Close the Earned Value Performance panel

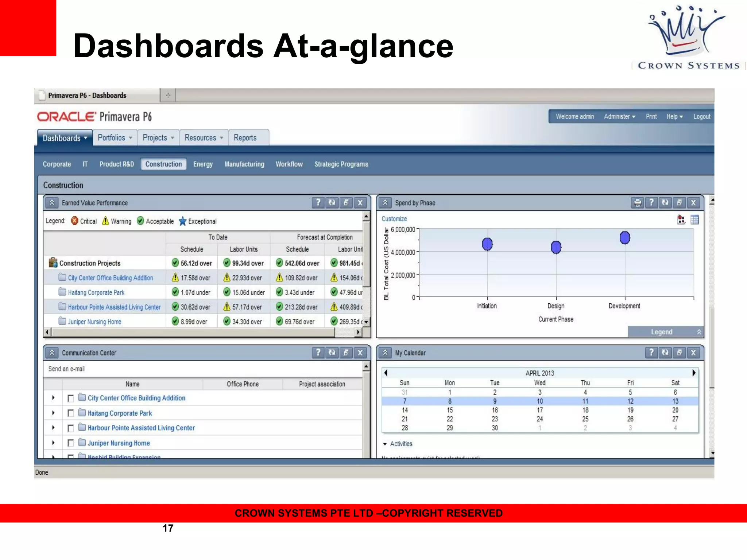[x=360, y=202]
